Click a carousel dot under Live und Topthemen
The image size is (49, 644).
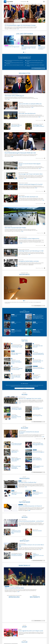[24, 52]
